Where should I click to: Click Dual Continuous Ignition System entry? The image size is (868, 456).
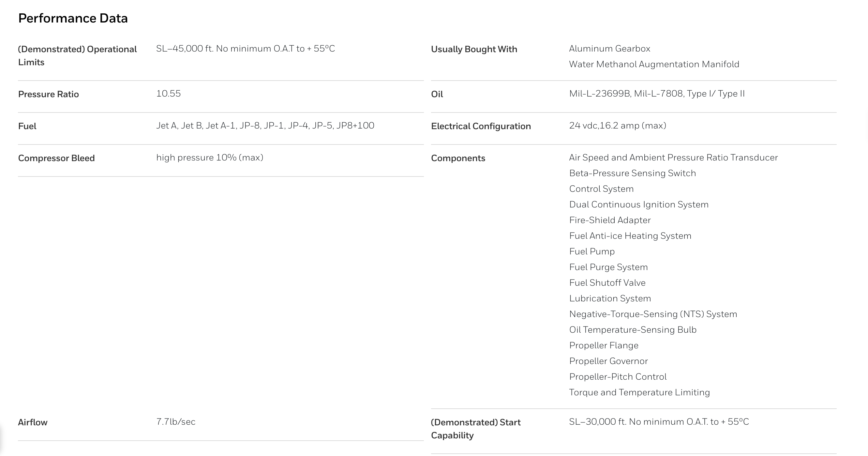click(638, 204)
